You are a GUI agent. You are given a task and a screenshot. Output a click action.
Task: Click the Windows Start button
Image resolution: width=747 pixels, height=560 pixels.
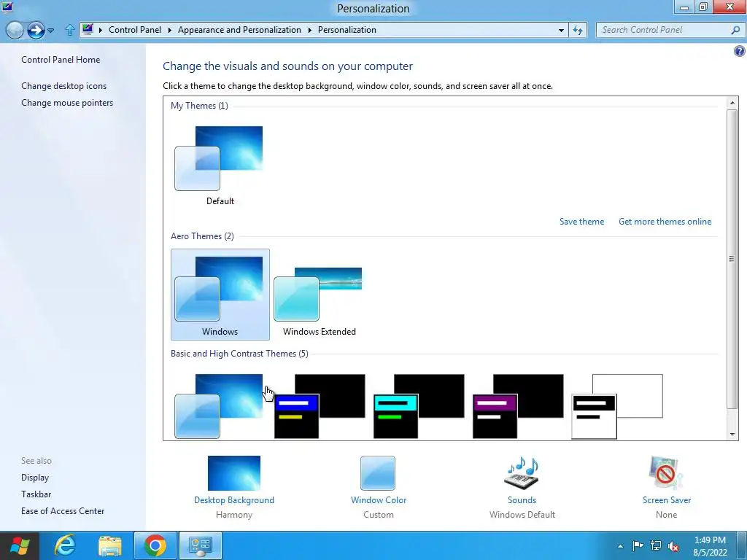tap(20, 545)
